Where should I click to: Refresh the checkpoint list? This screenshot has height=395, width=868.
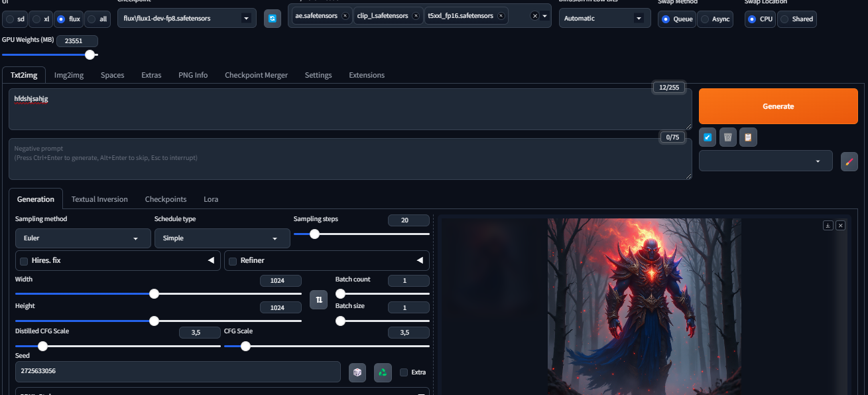[x=272, y=18]
